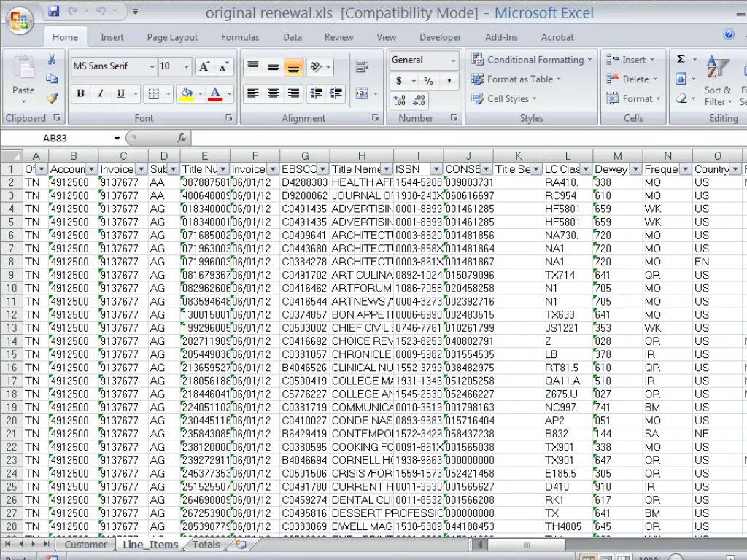Open Excel Help question mark

(729, 34)
